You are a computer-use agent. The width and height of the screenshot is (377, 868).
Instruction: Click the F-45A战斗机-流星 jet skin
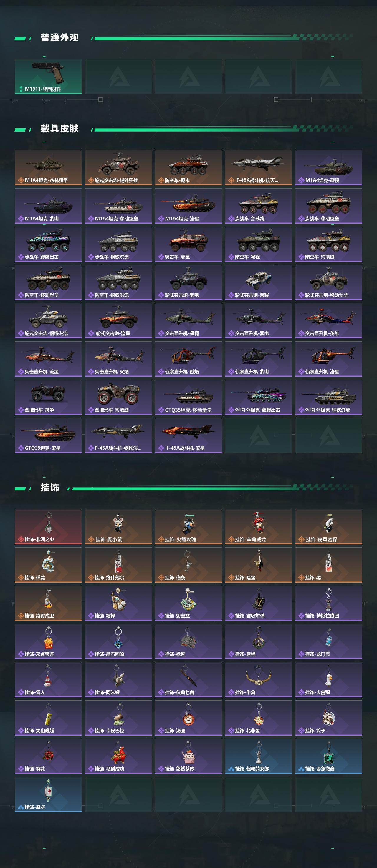(188, 435)
